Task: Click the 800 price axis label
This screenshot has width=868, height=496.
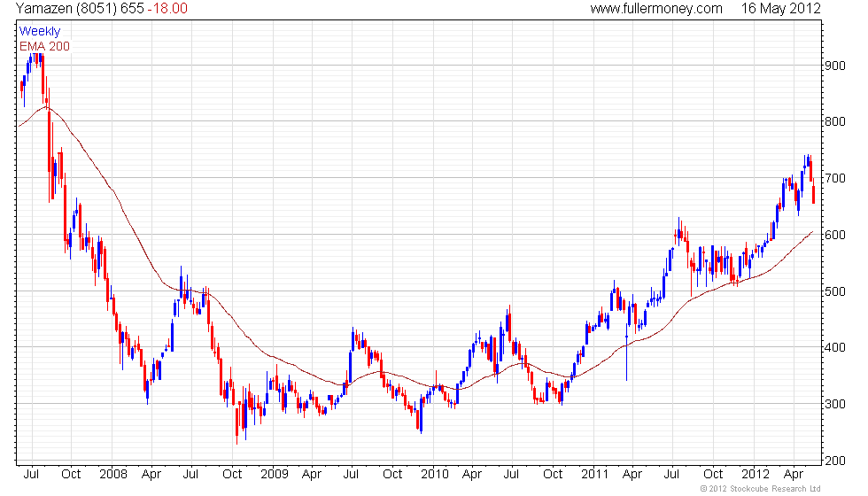Action: (834, 121)
